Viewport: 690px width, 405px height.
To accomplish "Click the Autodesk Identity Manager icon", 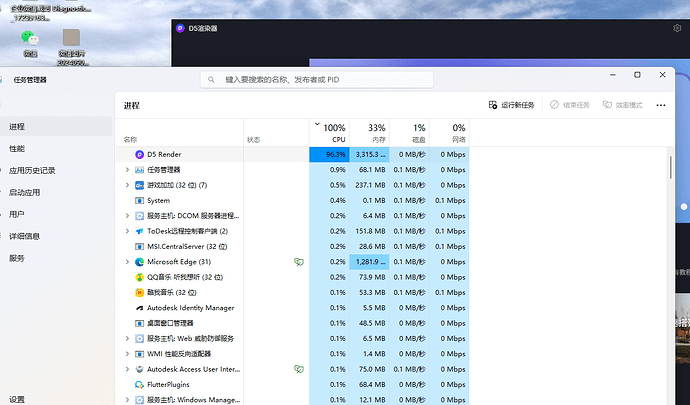I will [x=139, y=308].
